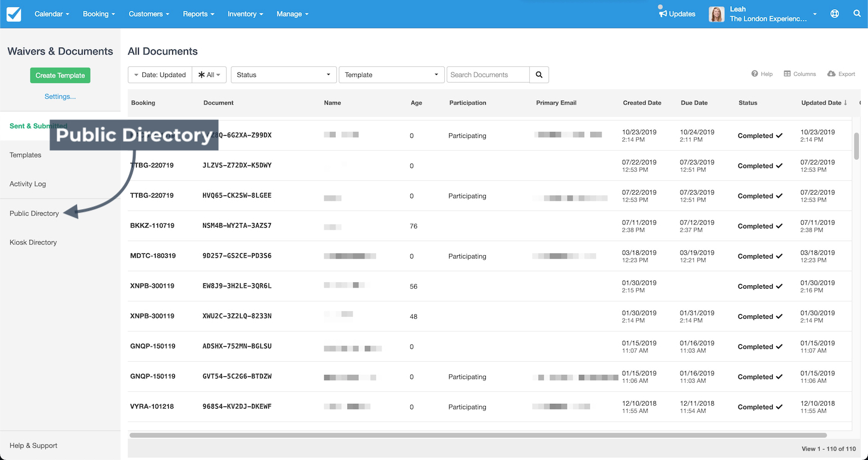Click age 56 in the table
The height and width of the screenshot is (460, 868).
point(414,286)
